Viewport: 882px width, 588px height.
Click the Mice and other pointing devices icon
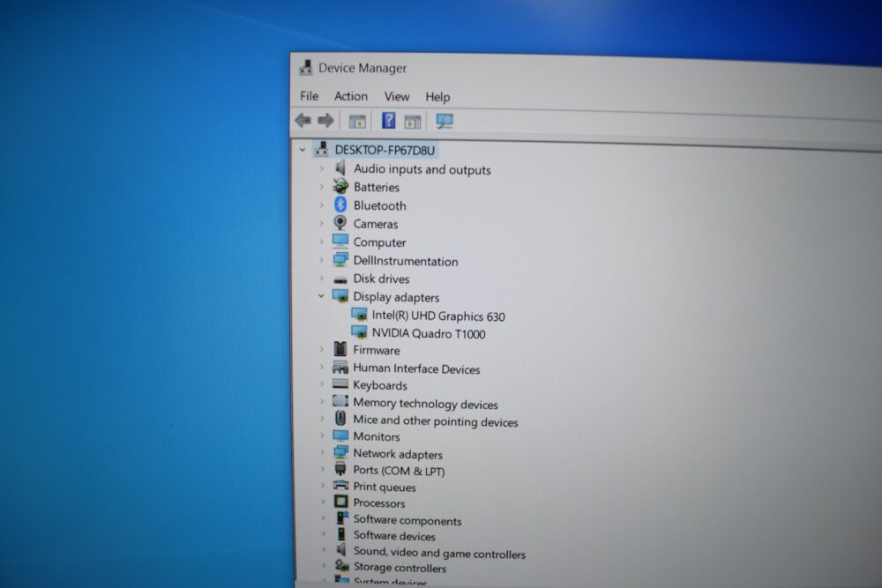(340, 418)
